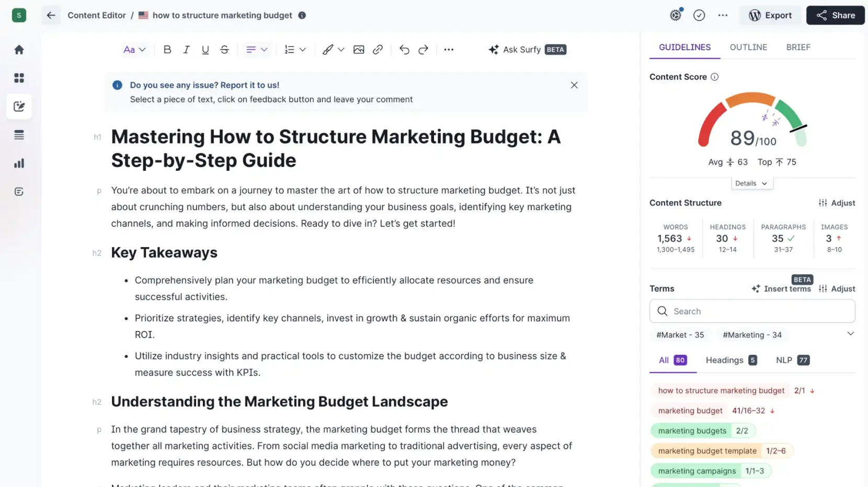Image resolution: width=868 pixels, height=487 pixels.
Task: Open the Home page from the sidebar
Action: pos(19,49)
